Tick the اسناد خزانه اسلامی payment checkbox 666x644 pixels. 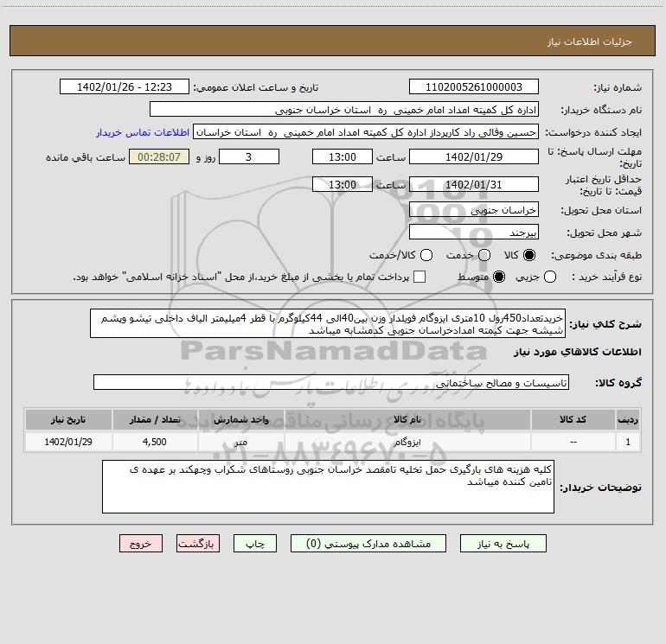pyautogui.click(x=419, y=277)
